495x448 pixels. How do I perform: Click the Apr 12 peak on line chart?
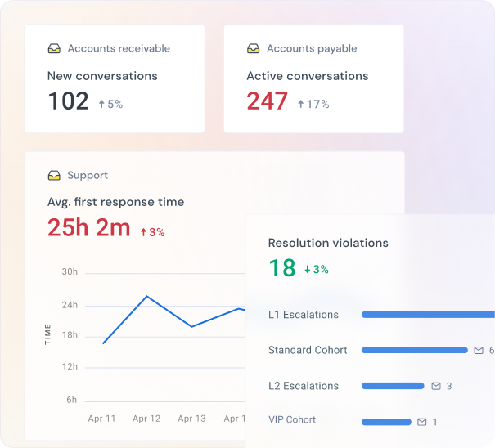[146, 296]
